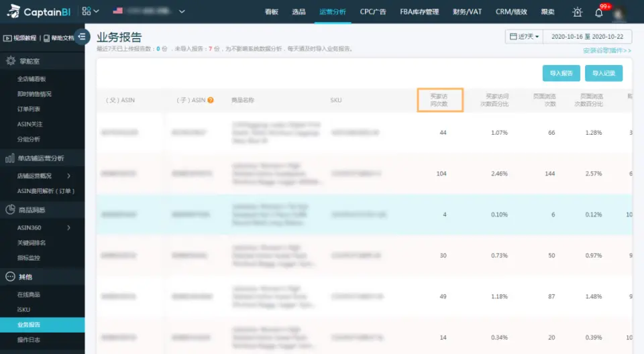Select 操作日志 in the sidebar
Viewport: 644px width, 354px height.
(x=29, y=340)
